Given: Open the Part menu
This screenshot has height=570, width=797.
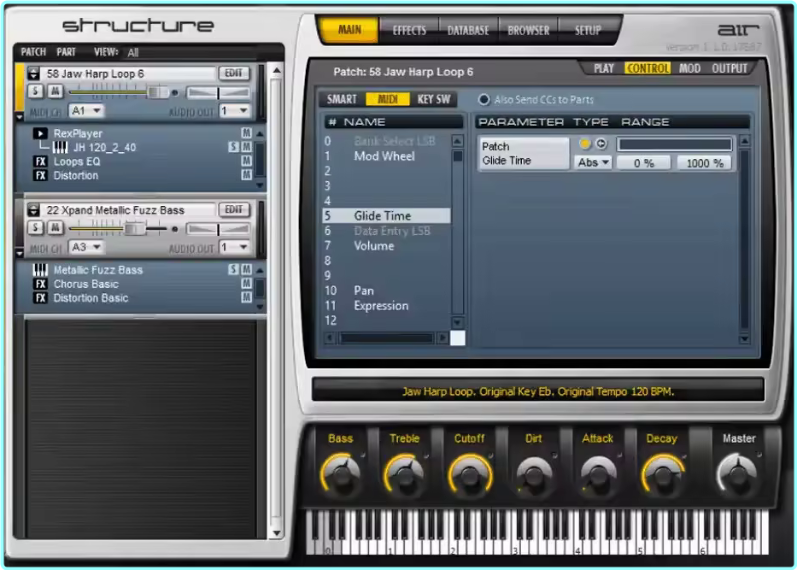Looking at the screenshot, I should [66, 52].
